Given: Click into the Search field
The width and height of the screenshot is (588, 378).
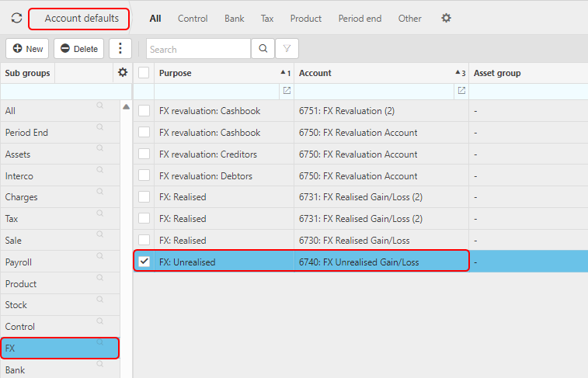Looking at the screenshot, I should [198, 49].
